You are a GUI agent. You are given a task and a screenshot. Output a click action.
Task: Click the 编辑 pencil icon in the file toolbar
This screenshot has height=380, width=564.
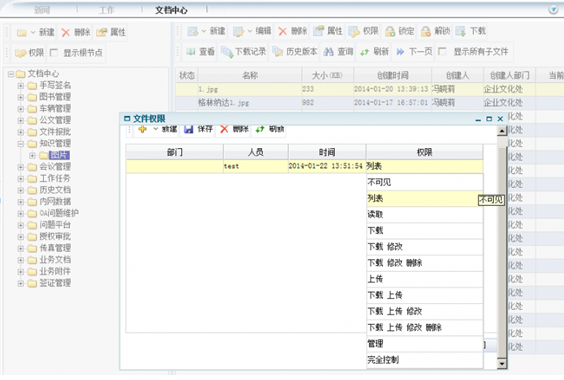[238, 31]
